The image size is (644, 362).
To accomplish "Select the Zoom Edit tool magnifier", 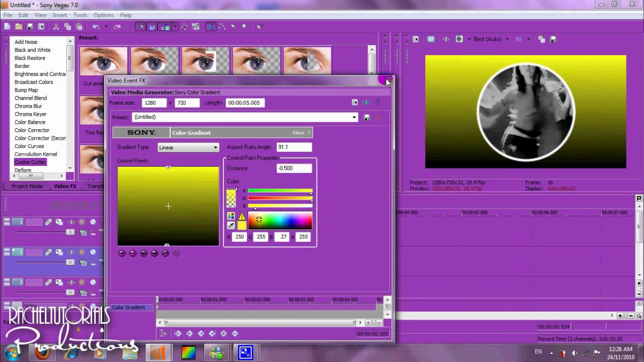I will coord(244,27).
